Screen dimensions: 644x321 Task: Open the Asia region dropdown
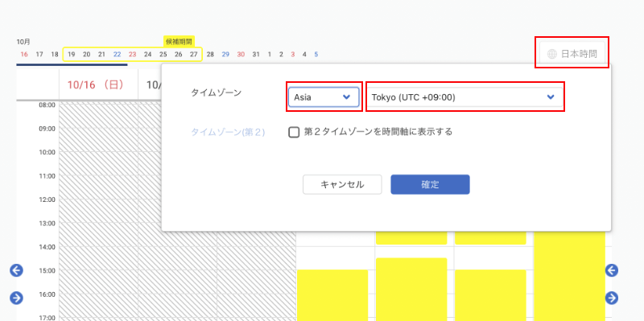point(324,97)
